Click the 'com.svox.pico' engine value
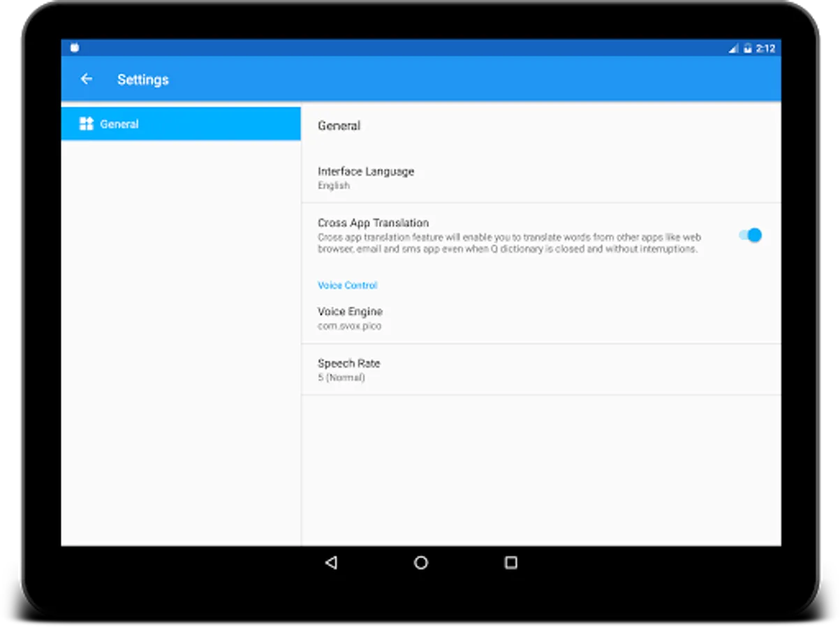 [x=349, y=326]
